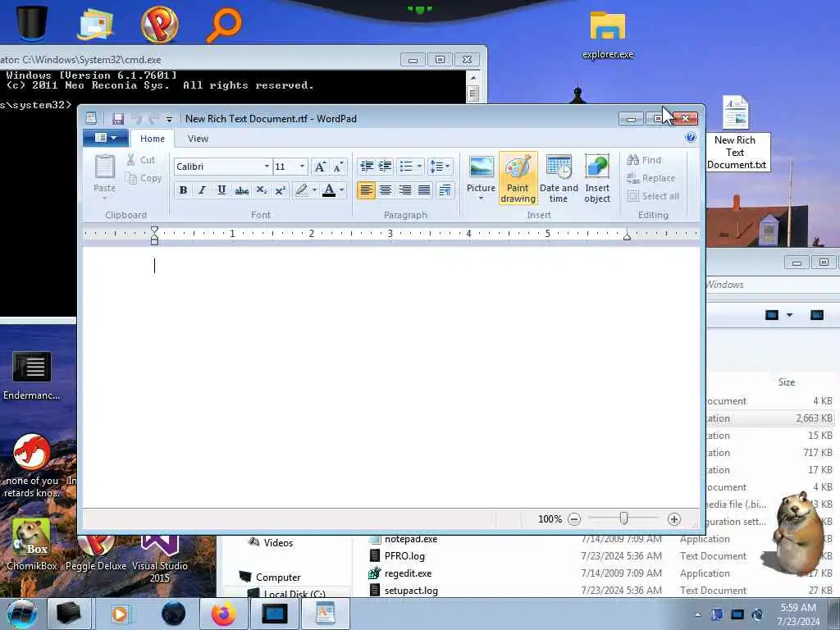Toggle Superscript formatting
The height and width of the screenshot is (630, 840).
pos(280,190)
